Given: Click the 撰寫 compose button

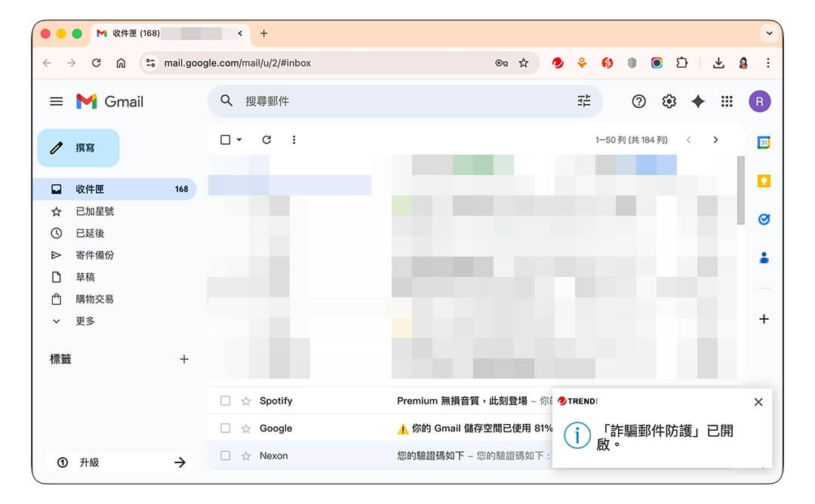Looking at the screenshot, I should click(78, 148).
